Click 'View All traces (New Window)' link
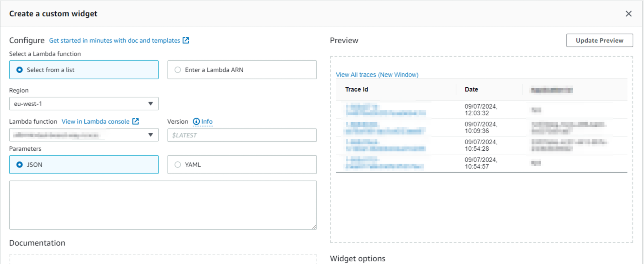644x264 pixels. point(377,75)
